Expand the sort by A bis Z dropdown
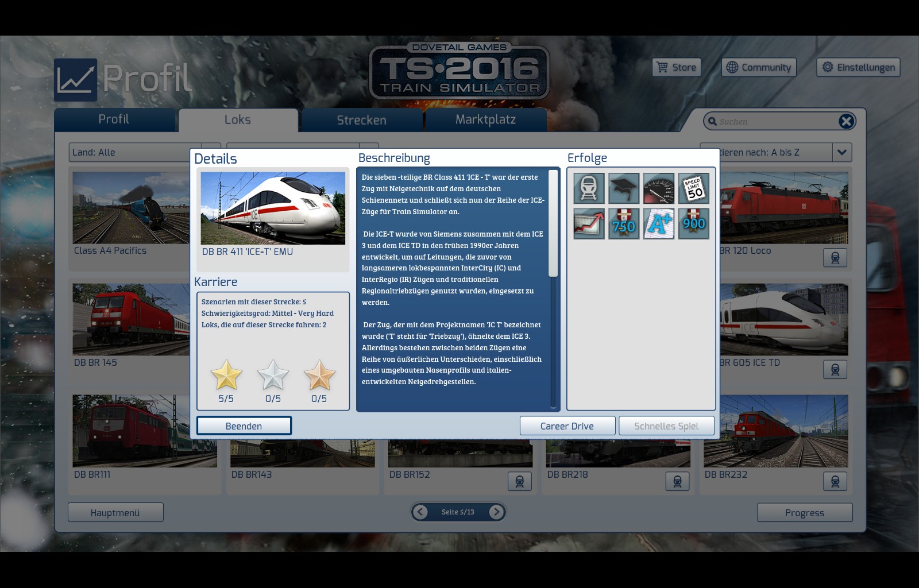Screen dimensions: 919x588 click(x=841, y=152)
